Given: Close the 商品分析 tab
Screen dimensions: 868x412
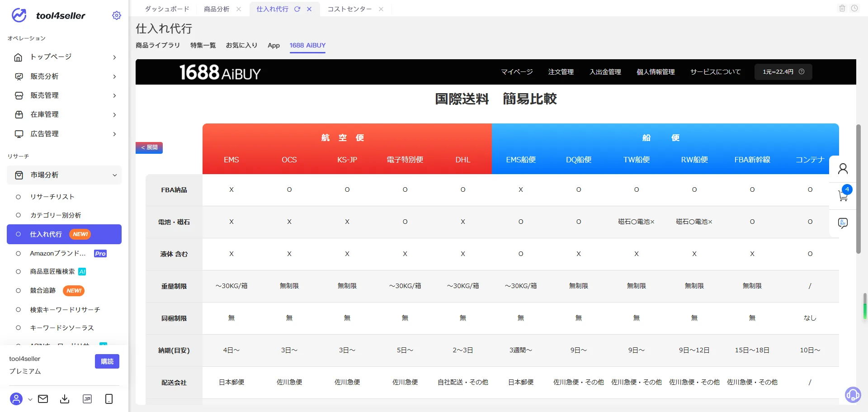Looking at the screenshot, I should pyautogui.click(x=239, y=9).
